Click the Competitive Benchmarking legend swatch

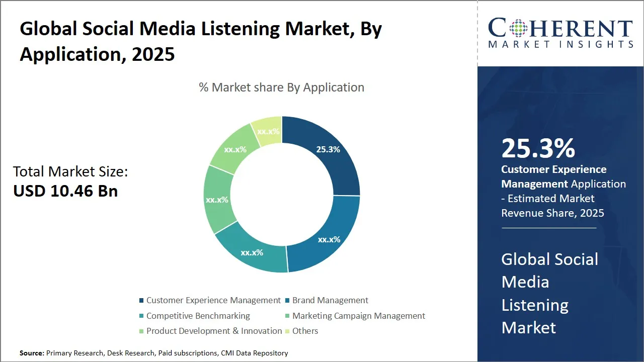coord(141,316)
